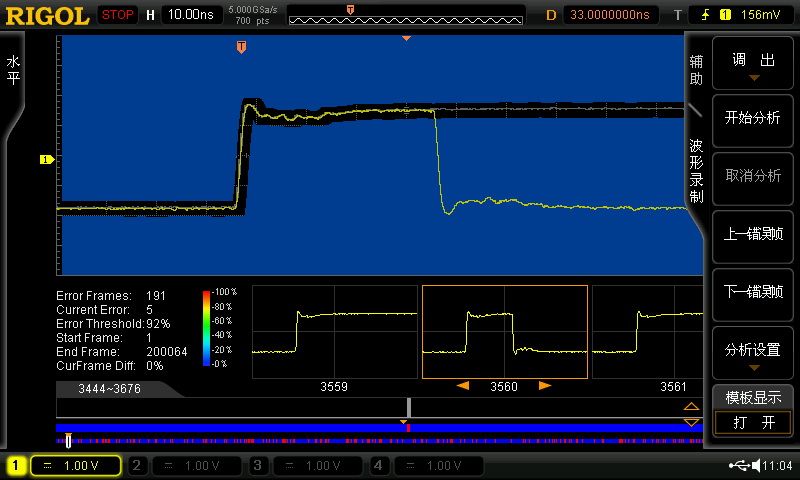Viewport: 800px width, 480px height.
Task: Open the 调出 recall dropdown menu
Action: tap(753, 66)
